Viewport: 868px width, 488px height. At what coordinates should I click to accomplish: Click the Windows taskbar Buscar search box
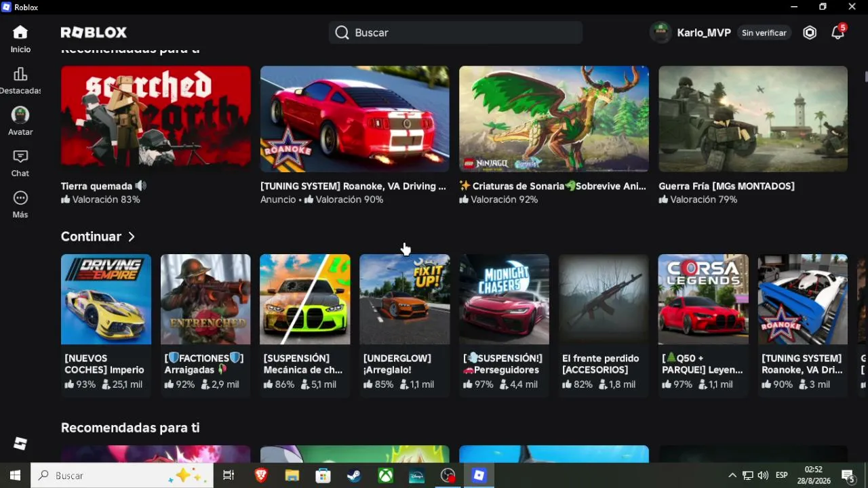click(x=122, y=476)
